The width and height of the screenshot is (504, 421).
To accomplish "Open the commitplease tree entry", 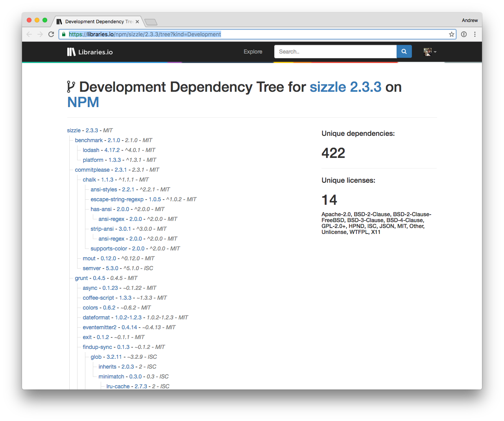I will pyautogui.click(x=92, y=170).
